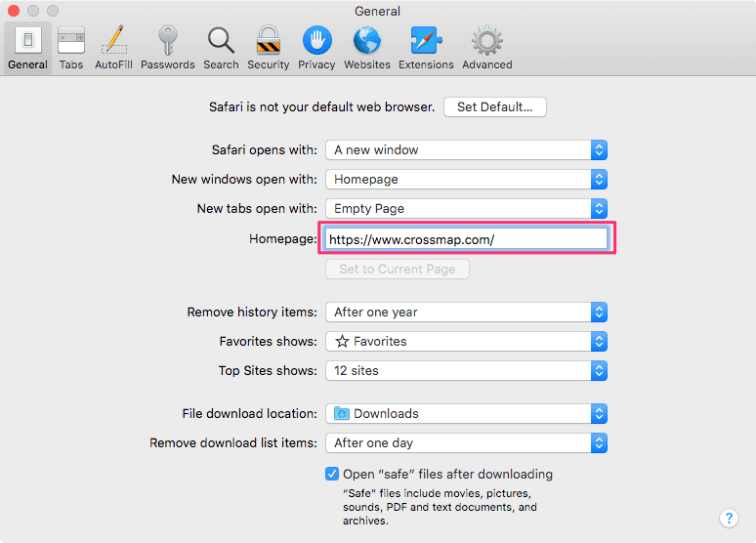This screenshot has width=756, height=543.
Task: Open AutoFill preferences with pencil icon
Action: [113, 48]
